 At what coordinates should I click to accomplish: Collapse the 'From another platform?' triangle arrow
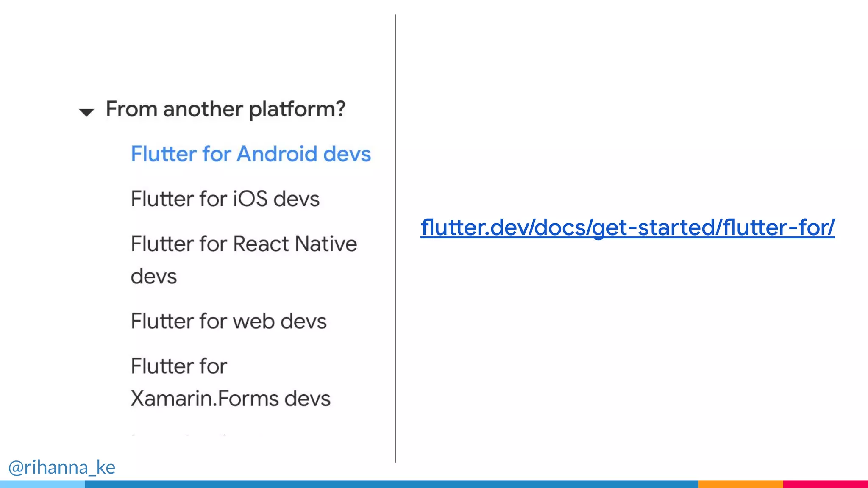[x=86, y=112]
